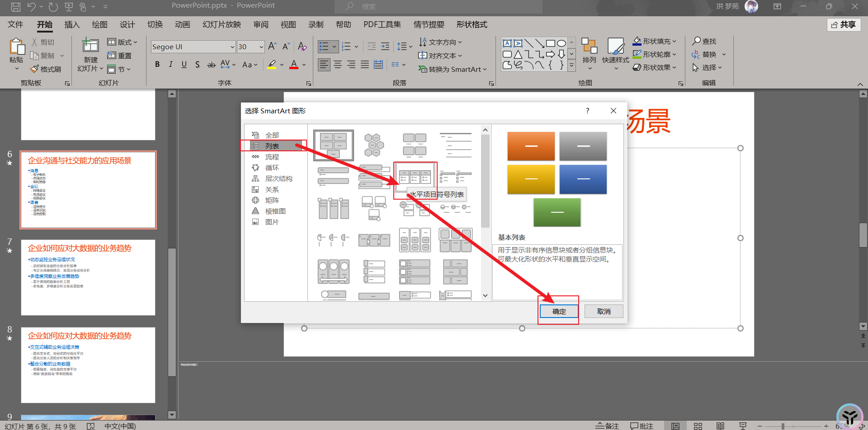
Task: Click the Save icon in title bar
Action: [x=16, y=7]
